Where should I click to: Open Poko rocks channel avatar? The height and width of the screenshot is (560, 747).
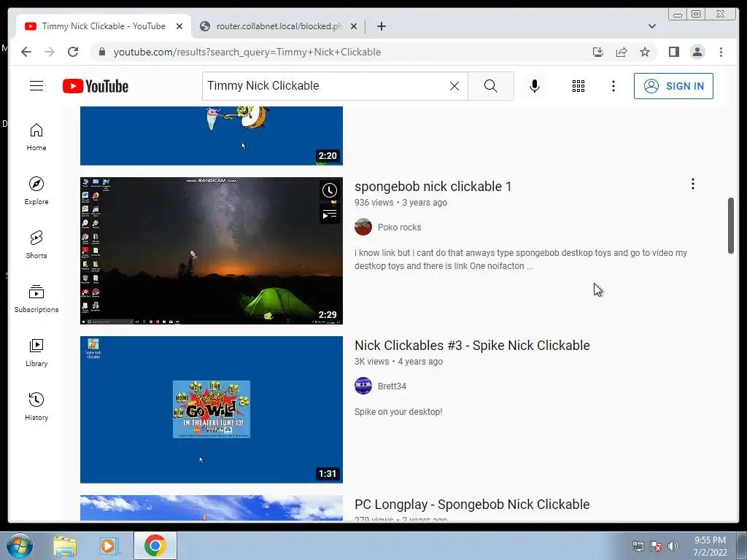click(363, 227)
